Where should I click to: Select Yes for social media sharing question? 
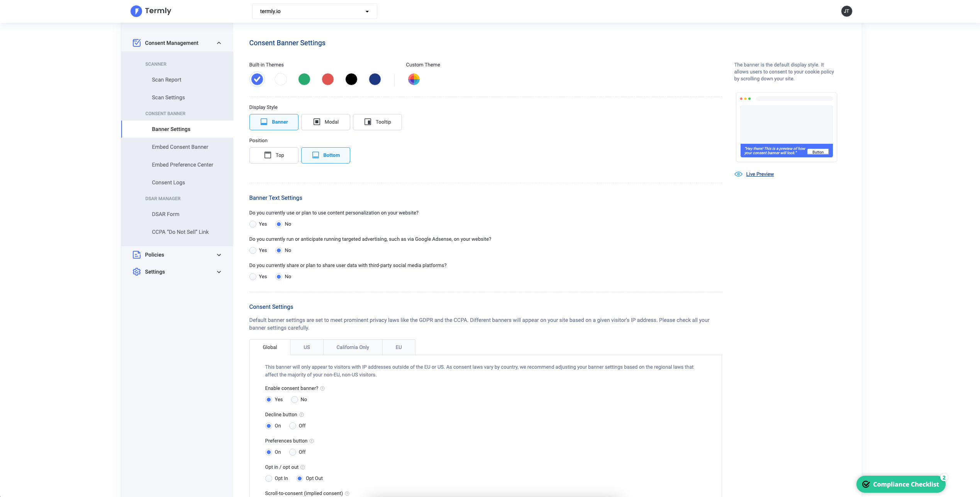tap(253, 277)
